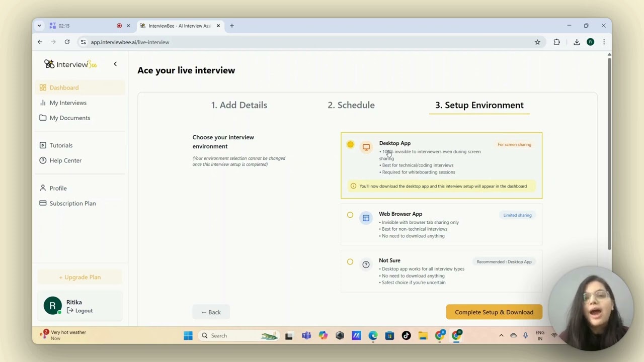Screen dimensions: 644x362
Task: Open Microsoft Store from the taskbar
Action: pyautogui.click(x=389, y=335)
